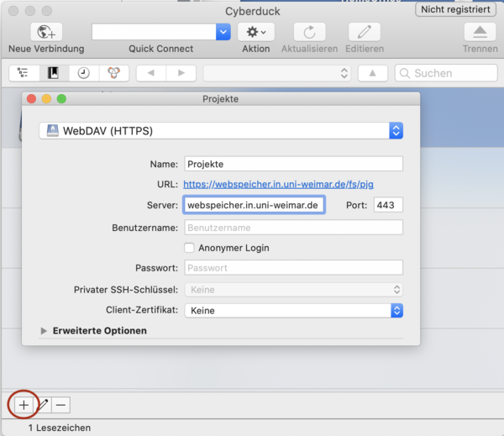Click the Neue Verbindung globe icon
The height and width of the screenshot is (436, 504).
(x=46, y=32)
